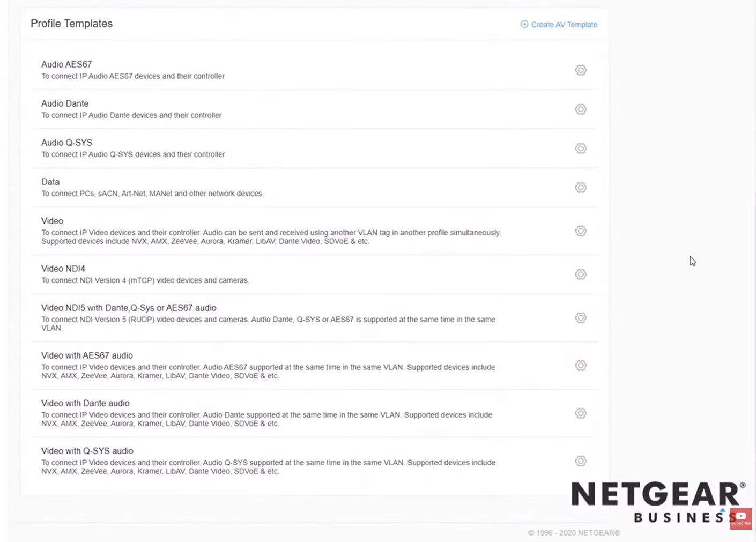Image resolution: width=756 pixels, height=542 pixels.
Task: Open settings gear for Data template
Action: click(x=581, y=188)
